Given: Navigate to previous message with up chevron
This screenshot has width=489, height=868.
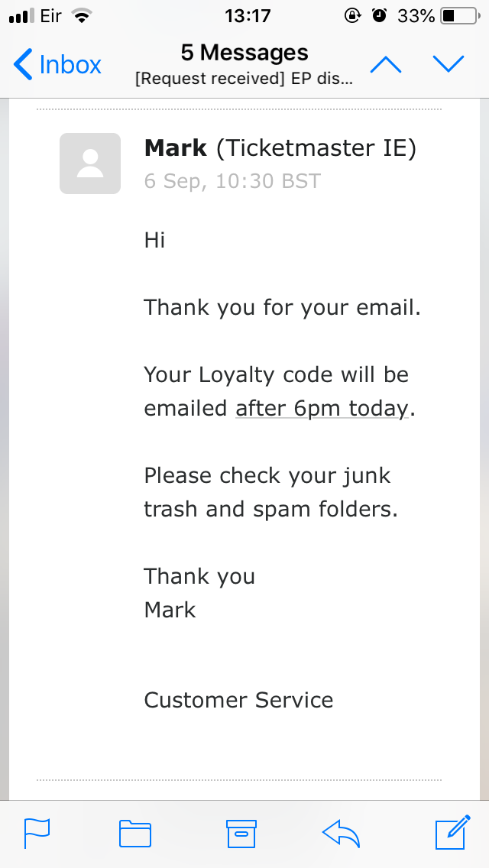Looking at the screenshot, I should coord(386,64).
